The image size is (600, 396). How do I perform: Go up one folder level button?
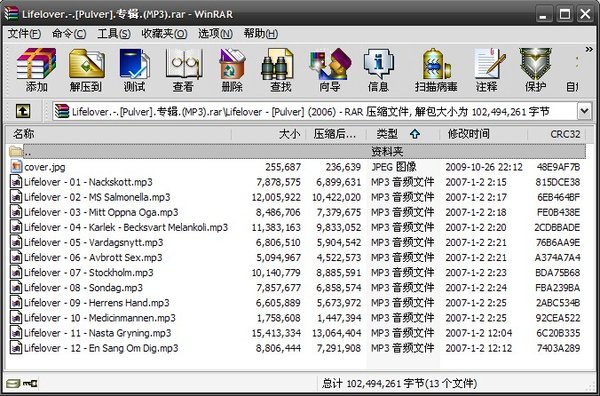coord(23,111)
